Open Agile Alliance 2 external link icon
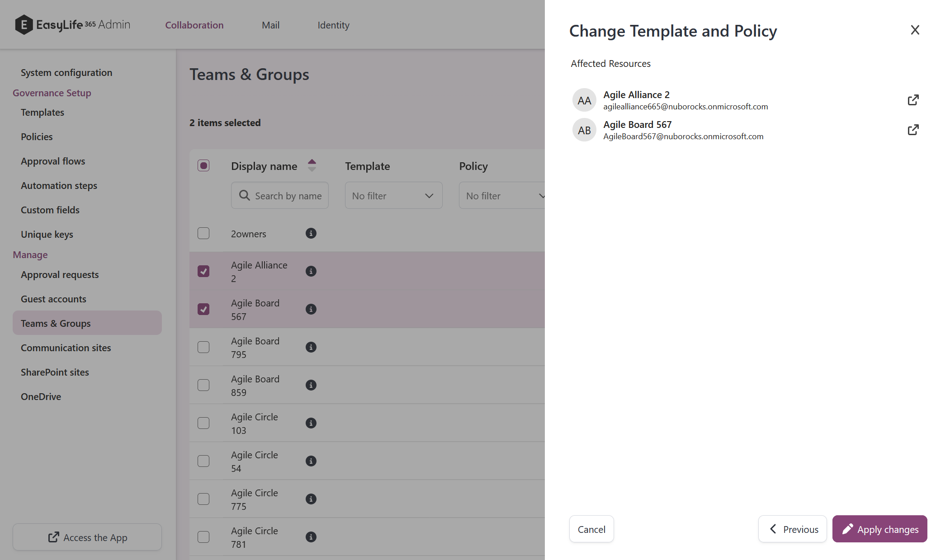Image resolution: width=950 pixels, height=560 pixels. tap(913, 100)
